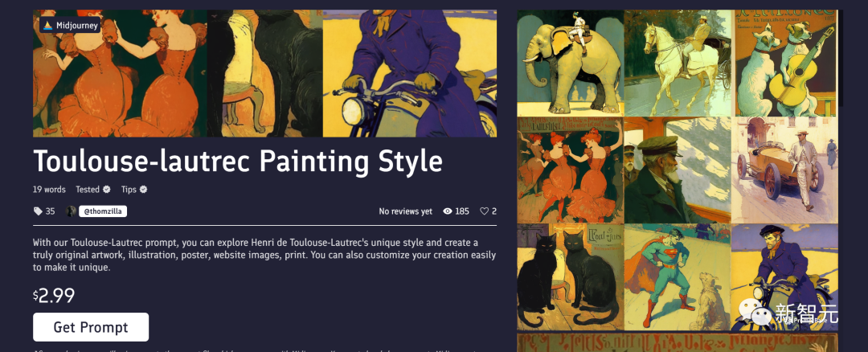The image size is (868, 352).
Task: Click the banner motorcycle rider image
Action: [410, 73]
